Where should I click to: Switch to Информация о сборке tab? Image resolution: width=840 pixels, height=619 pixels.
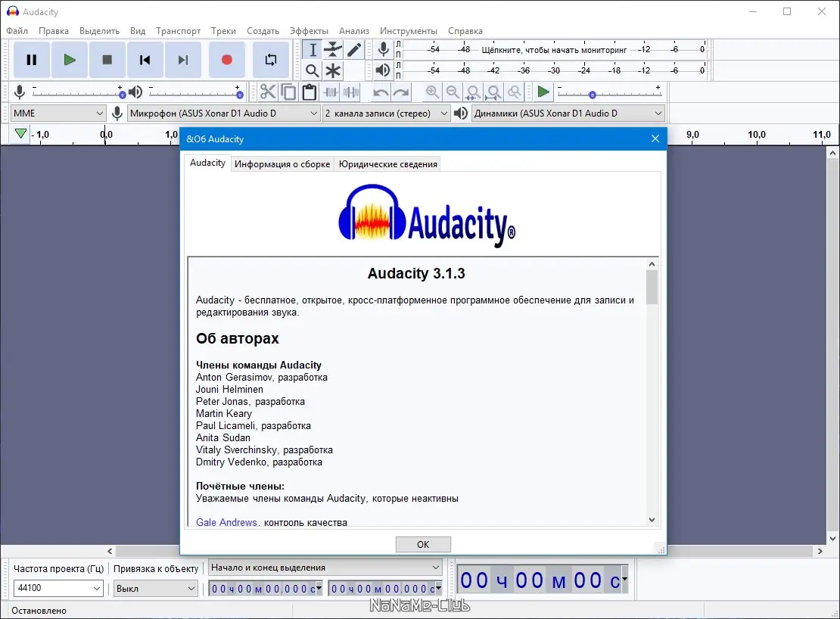[x=282, y=164]
